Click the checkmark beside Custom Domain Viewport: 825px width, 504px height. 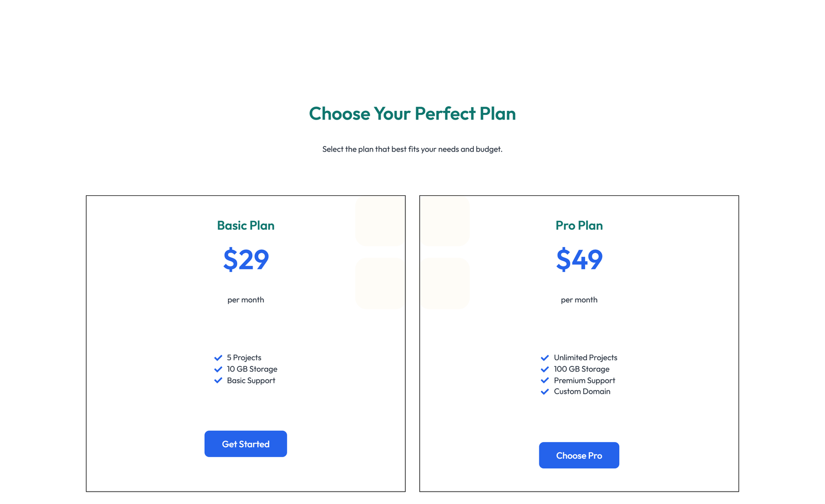[545, 392]
